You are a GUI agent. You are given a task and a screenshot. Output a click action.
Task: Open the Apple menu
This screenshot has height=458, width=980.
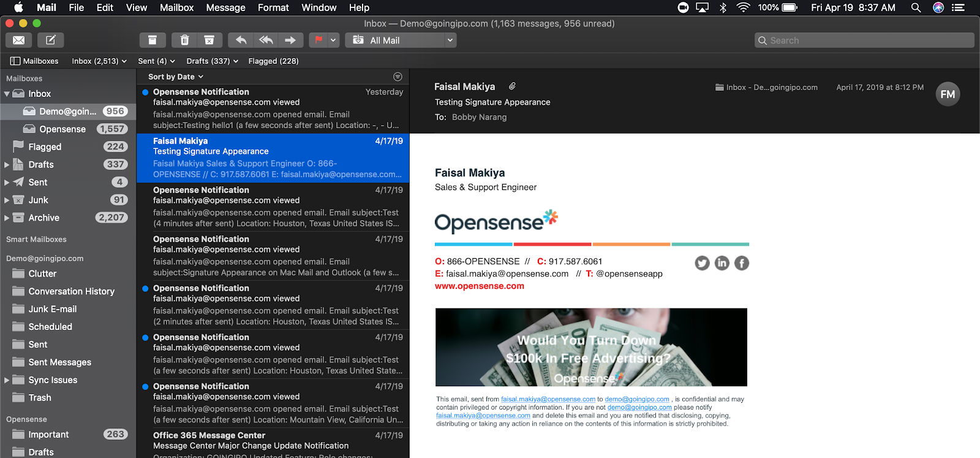[18, 7]
